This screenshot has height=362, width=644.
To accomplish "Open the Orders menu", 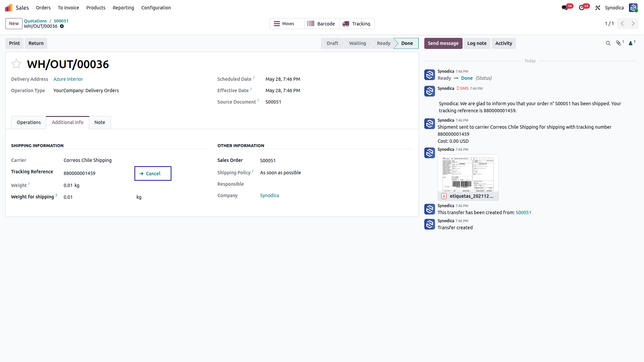I will click(x=43, y=8).
